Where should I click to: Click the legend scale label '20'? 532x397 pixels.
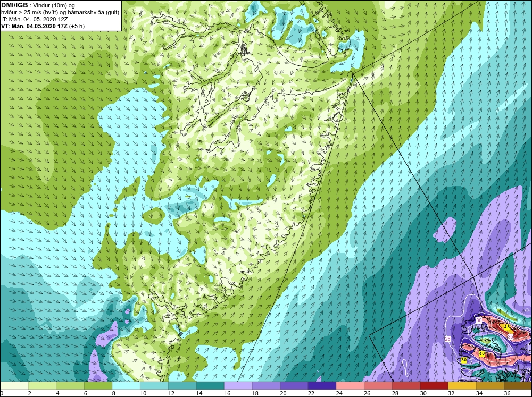283,393
